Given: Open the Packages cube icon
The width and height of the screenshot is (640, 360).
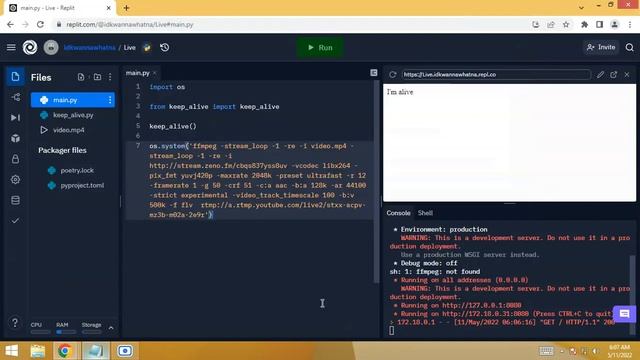Looking at the screenshot, I should [x=15, y=138].
